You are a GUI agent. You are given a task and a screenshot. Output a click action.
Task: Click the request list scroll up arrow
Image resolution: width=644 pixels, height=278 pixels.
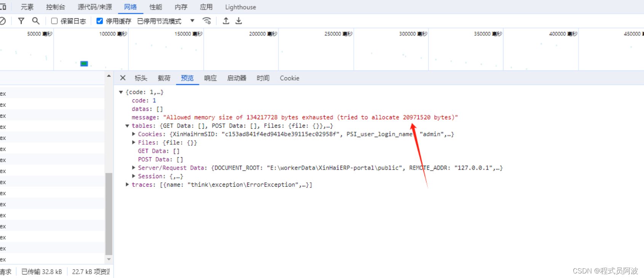(109, 76)
